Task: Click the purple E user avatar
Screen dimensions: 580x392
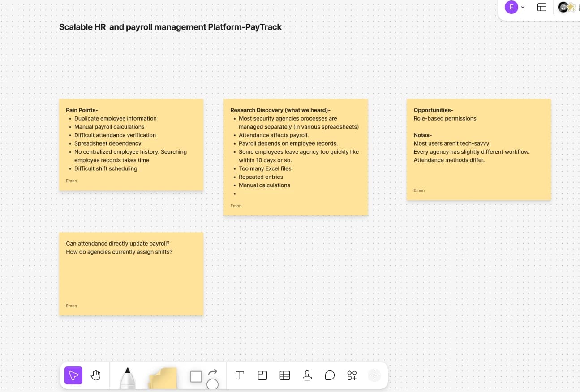Action: point(511,7)
